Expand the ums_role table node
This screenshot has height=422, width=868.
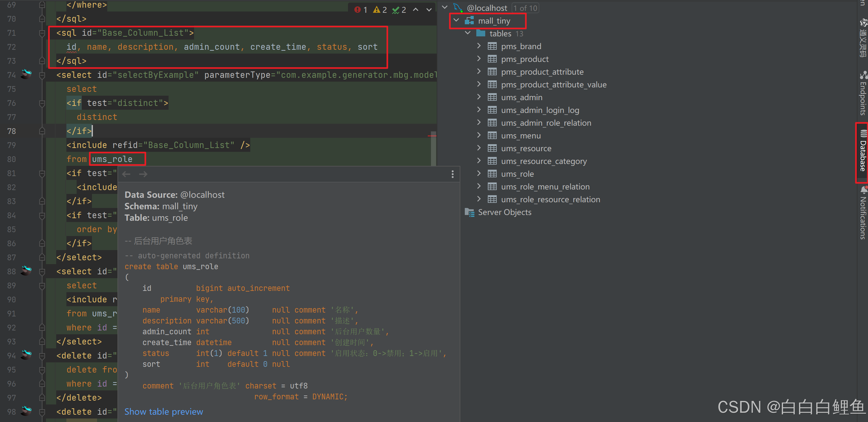(x=479, y=174)
